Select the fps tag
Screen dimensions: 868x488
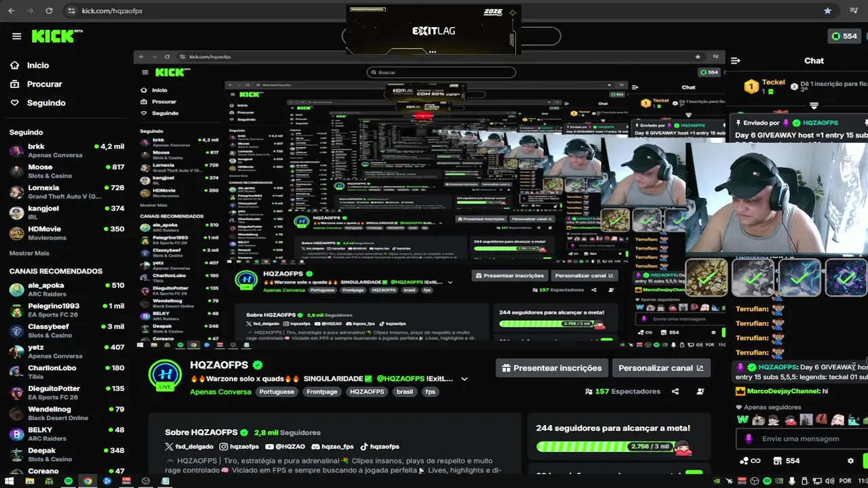(430, 392)
